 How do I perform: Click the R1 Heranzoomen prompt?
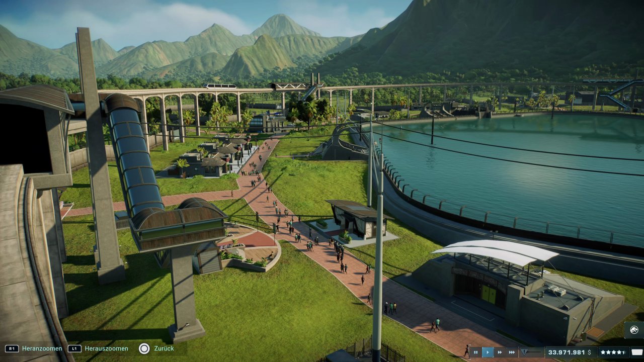coord(34,348)
